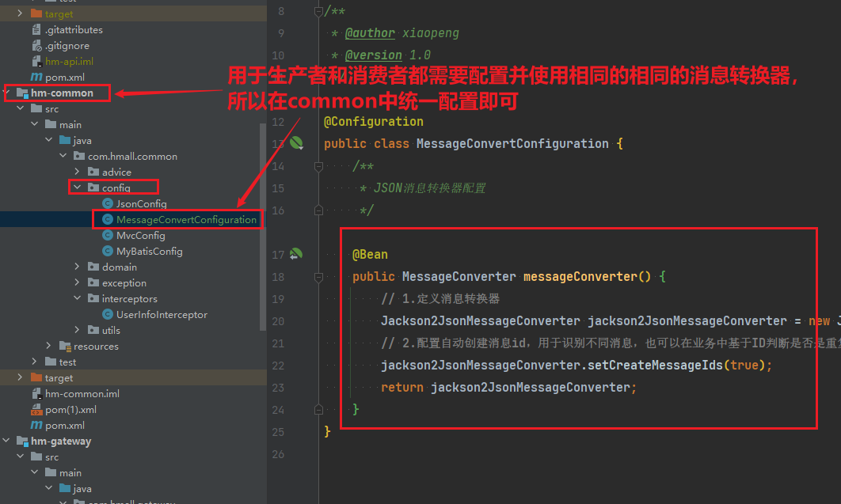Select the JsonConfig class icon in tree
The width and height of the screenshot is (841, 504).
(108, 203)
